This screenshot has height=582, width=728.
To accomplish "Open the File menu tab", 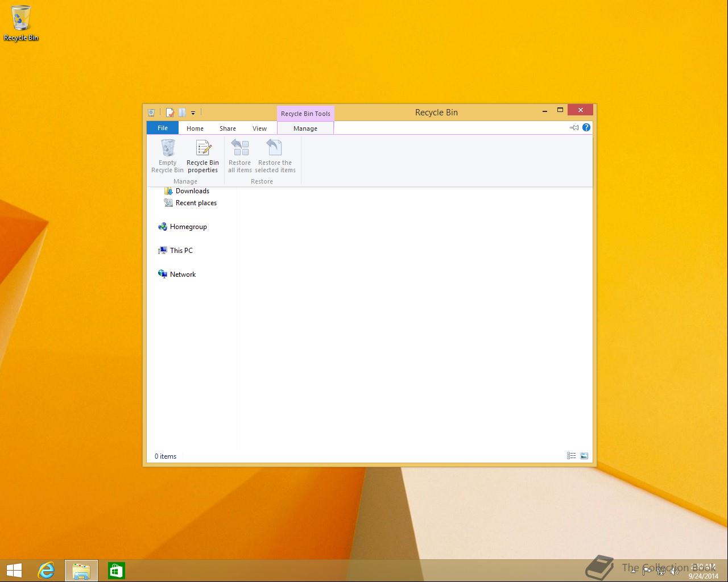I will tap(163, 128).
